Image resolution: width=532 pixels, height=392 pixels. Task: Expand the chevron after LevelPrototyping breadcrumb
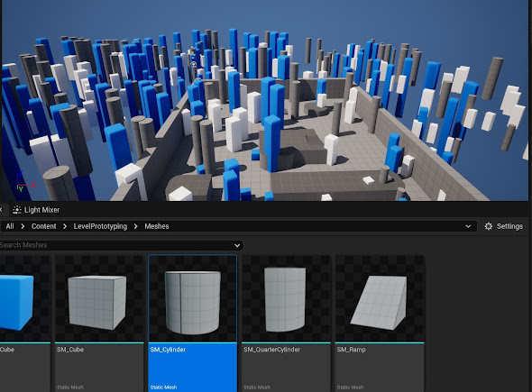point(136,226)
